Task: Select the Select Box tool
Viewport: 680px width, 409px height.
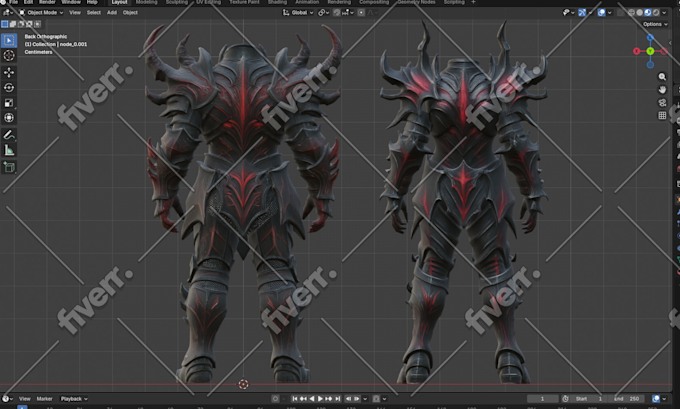Action: 9,40
